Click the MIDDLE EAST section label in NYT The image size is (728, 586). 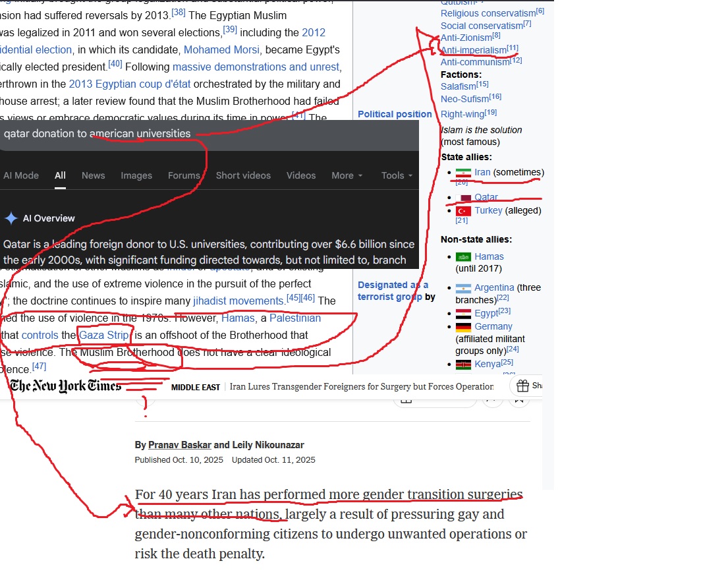coord(196,387)
